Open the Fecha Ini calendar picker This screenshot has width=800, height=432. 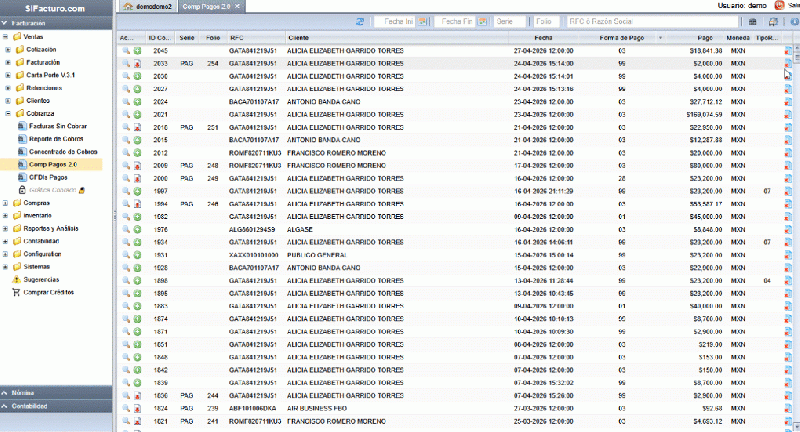point(426,20)
